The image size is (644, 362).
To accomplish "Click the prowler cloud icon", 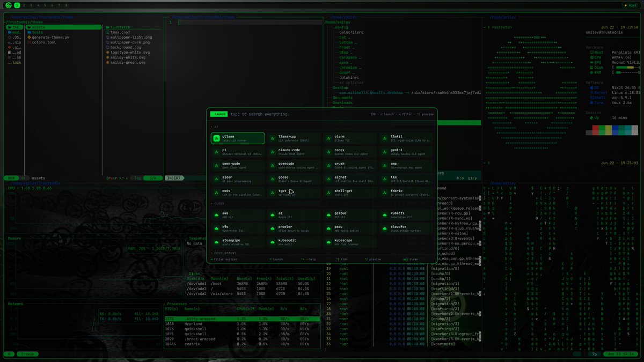I will [273, 228].
